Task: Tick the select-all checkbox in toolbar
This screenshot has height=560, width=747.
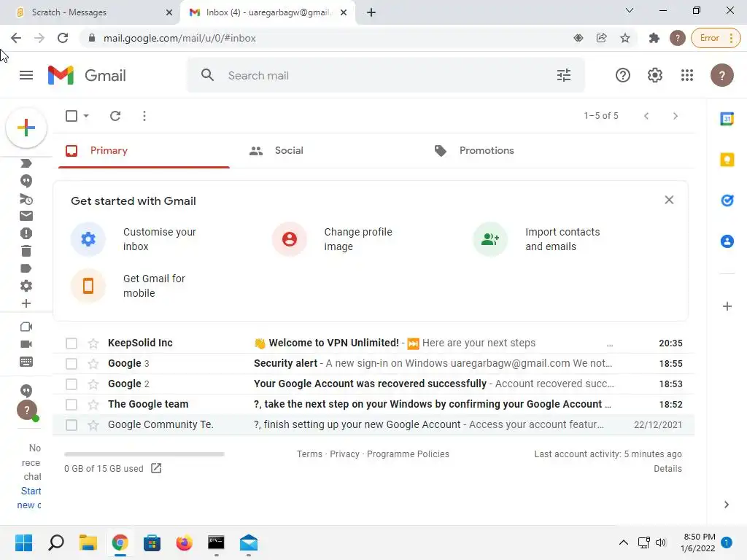Action: click(71, 116)
